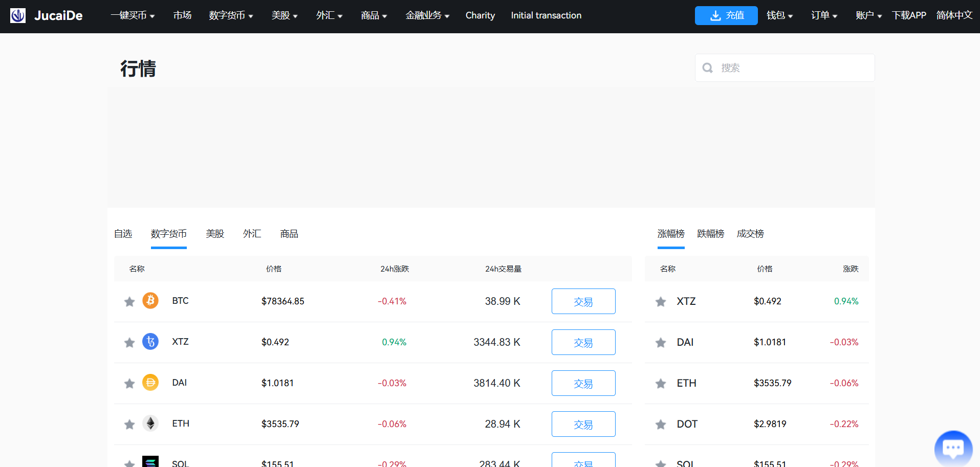Click the DAI coin icon
Image resolution: width=980 pixels, height=467 pixels.
click(150, 383)
